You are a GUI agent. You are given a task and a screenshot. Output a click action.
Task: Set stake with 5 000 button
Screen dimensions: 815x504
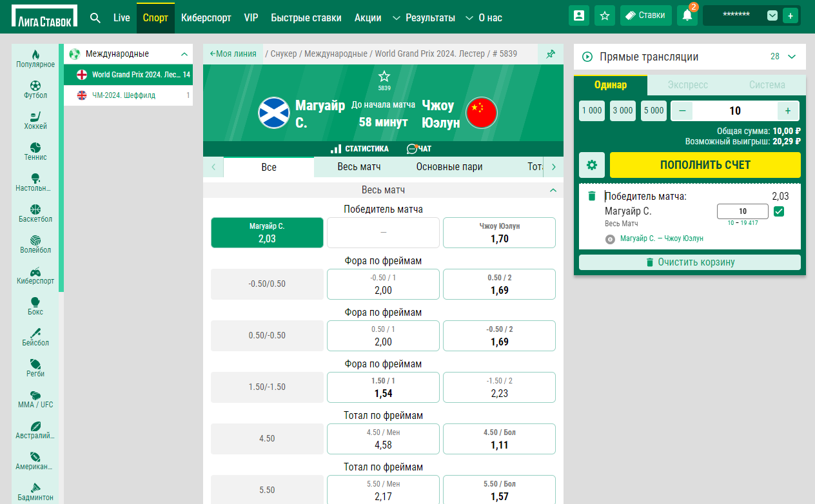coord(654,111)
